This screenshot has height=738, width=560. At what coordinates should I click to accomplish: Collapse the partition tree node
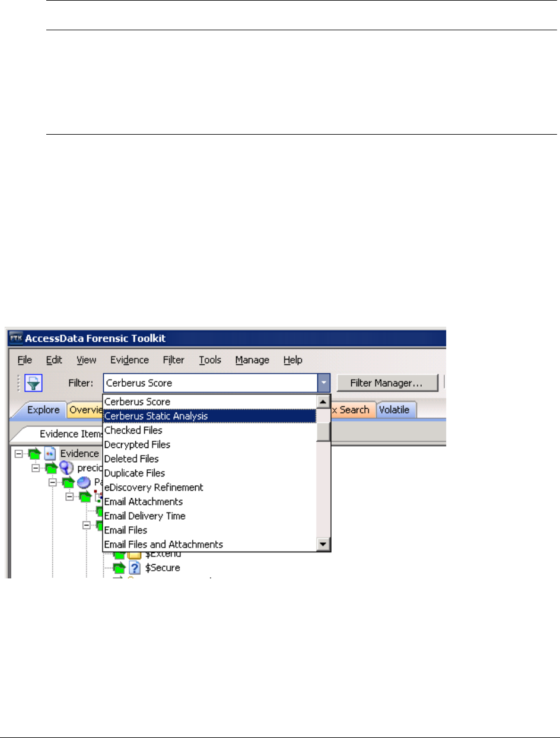tap(53, 482)
